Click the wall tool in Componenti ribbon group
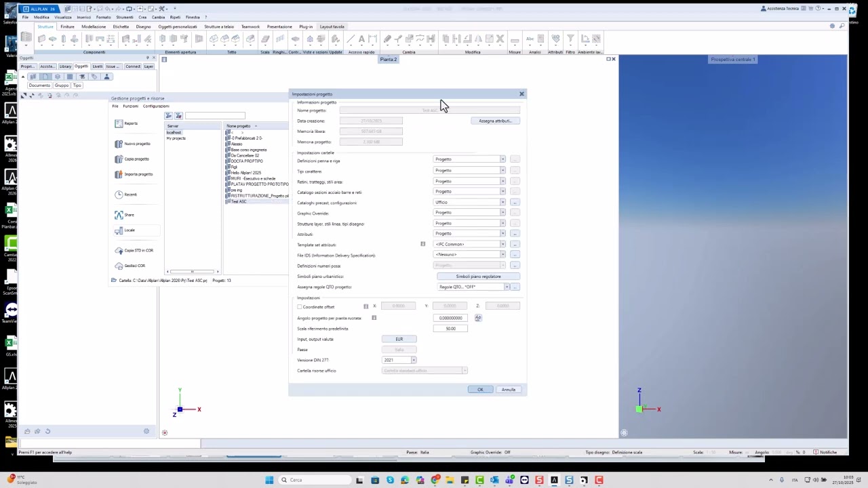Screen dimensions: 868x488 point(41,39)
